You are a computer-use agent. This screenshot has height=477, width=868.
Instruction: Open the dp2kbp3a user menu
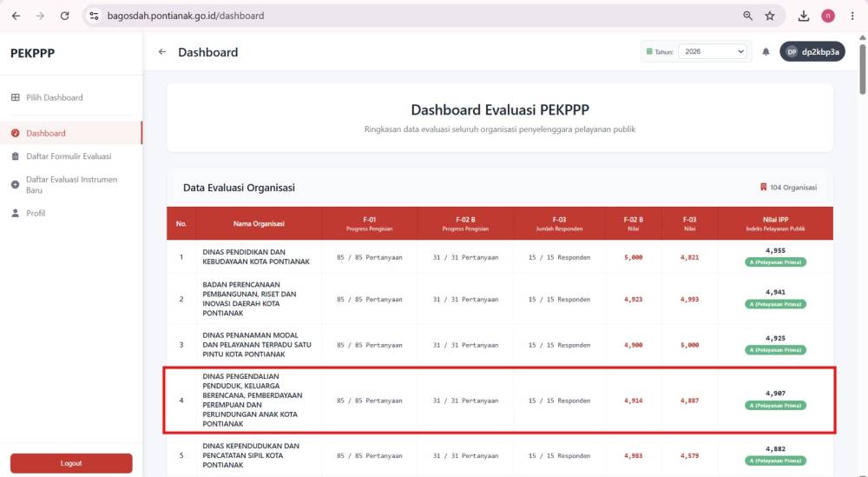point(812,51)
